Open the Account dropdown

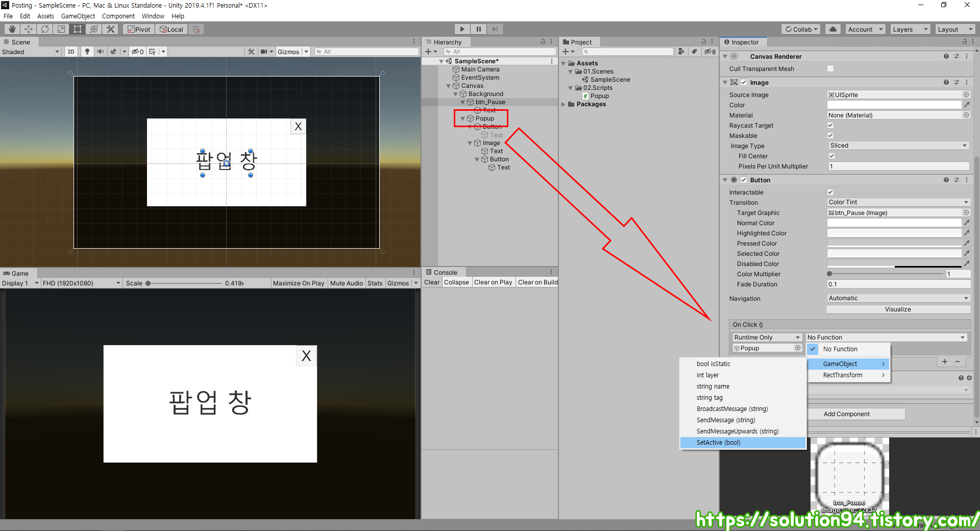tap(865, 29)
